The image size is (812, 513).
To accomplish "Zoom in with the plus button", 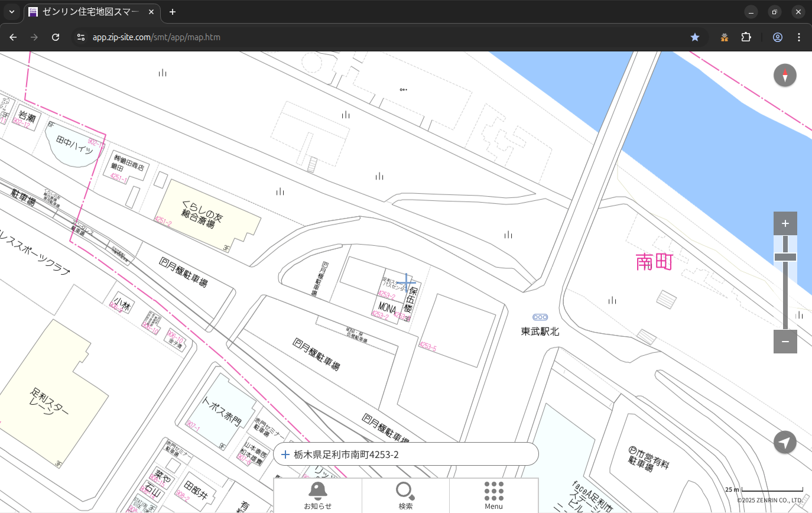I will (785, 223).
